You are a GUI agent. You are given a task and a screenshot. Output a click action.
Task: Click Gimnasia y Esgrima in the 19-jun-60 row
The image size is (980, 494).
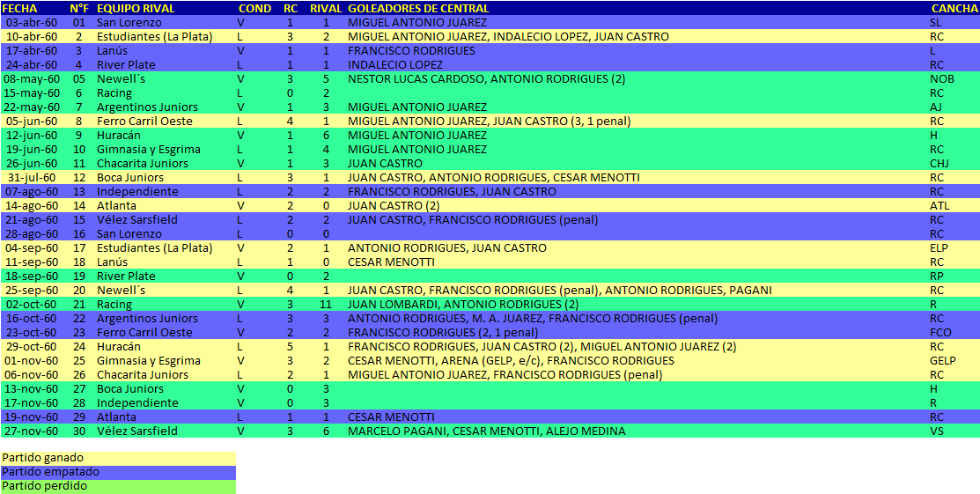pyautogui.click(x=149, y=150)
